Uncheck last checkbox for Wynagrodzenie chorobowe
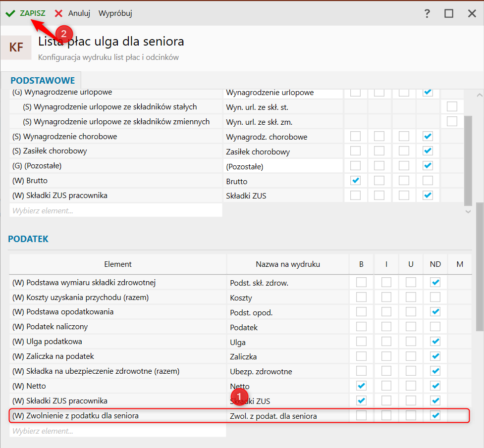Screen dimensions: 484x448 (428, 136)
